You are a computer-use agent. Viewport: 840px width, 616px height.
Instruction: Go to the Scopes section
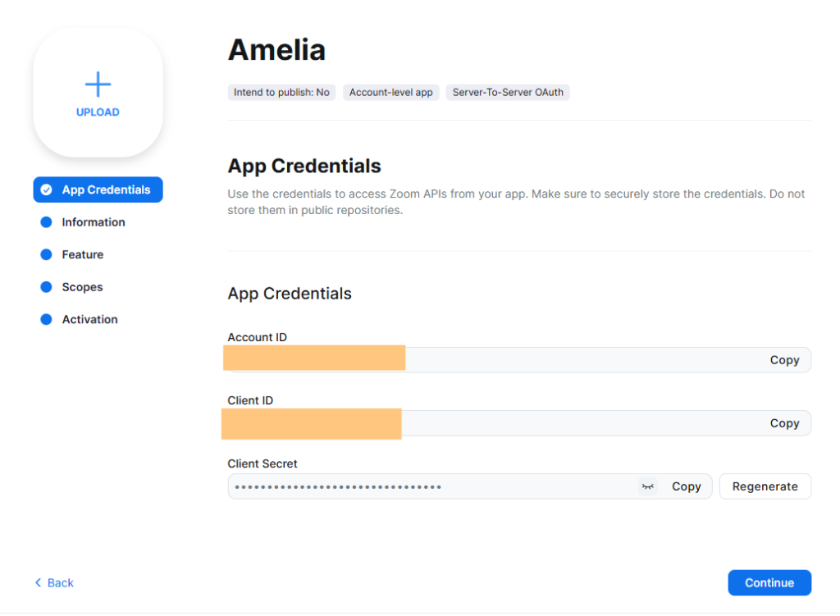83,287
